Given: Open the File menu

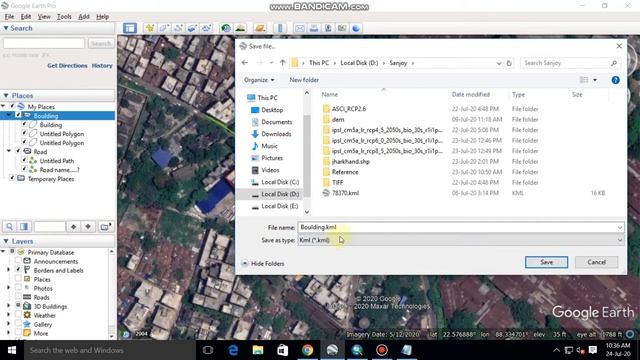Looking at the screenshot, I should 9,17.
